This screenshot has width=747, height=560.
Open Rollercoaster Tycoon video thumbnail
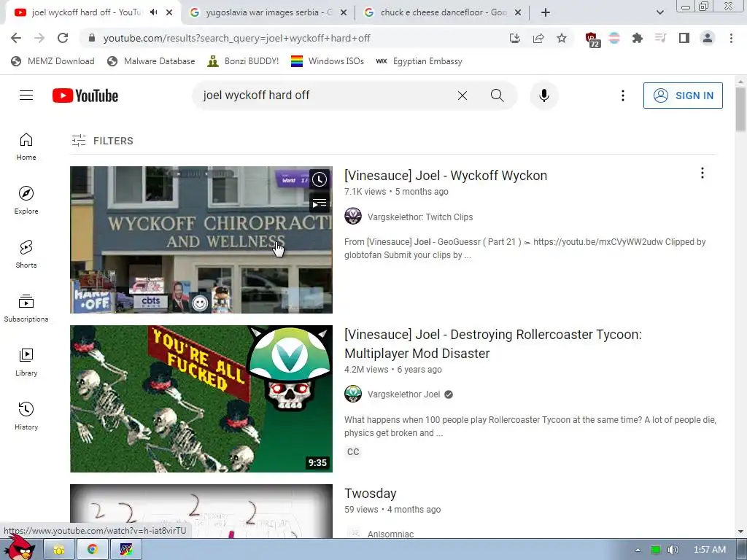[201, 399]
